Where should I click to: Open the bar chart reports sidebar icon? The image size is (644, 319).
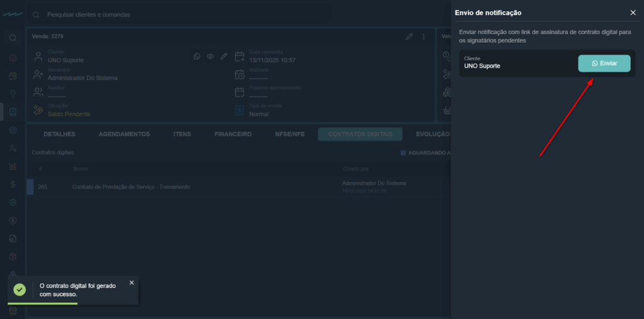pos(13,166)
